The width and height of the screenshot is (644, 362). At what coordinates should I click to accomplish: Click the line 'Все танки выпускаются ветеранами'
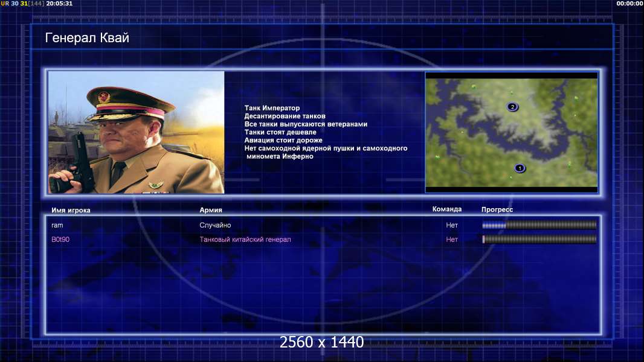[306, 124]
